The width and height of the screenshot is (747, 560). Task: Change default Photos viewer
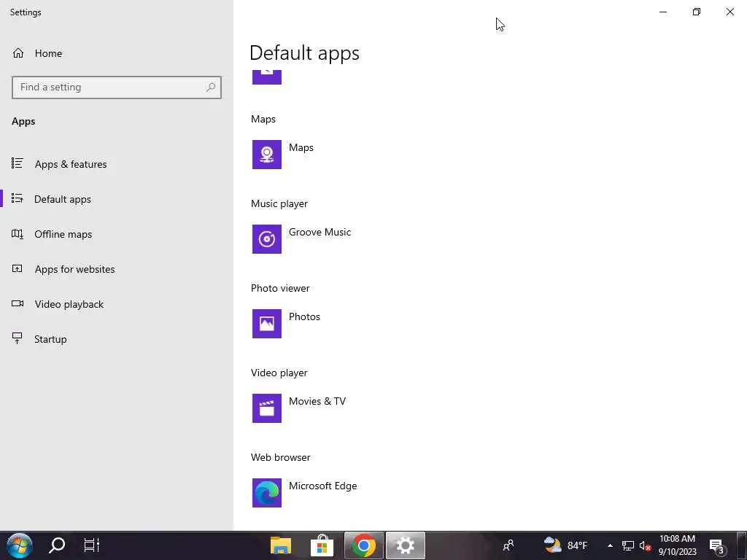point(304,316)
